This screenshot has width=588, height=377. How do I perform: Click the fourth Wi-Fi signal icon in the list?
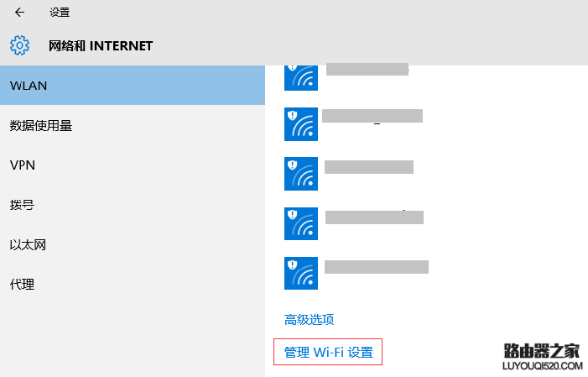coord(301,223)
